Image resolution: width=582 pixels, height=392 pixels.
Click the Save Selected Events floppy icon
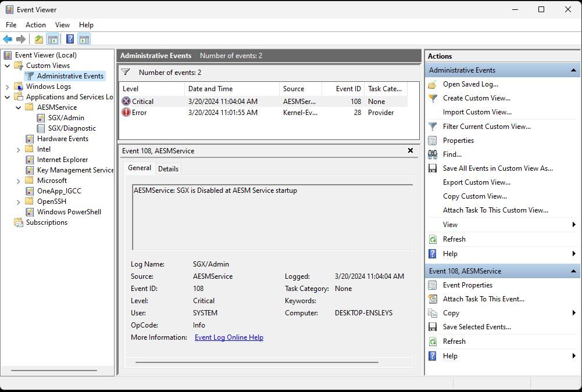pyautogui.click(x=433, y=327)
